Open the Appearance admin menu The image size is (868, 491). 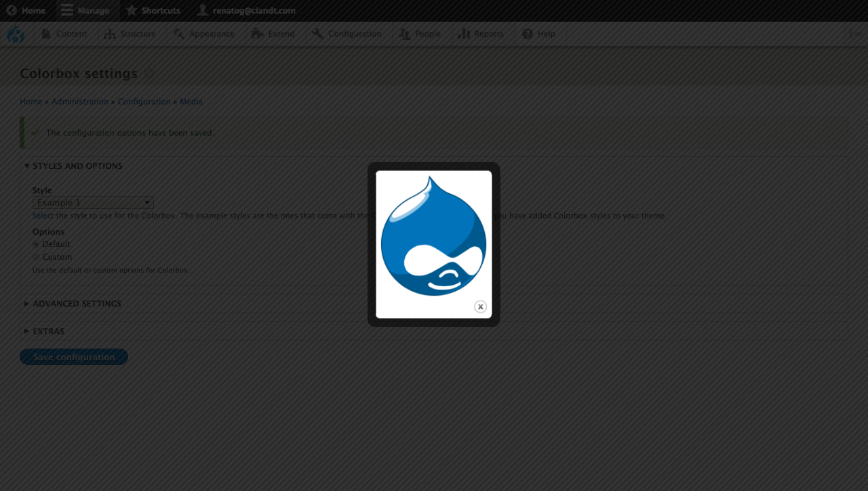coord(204,34)
